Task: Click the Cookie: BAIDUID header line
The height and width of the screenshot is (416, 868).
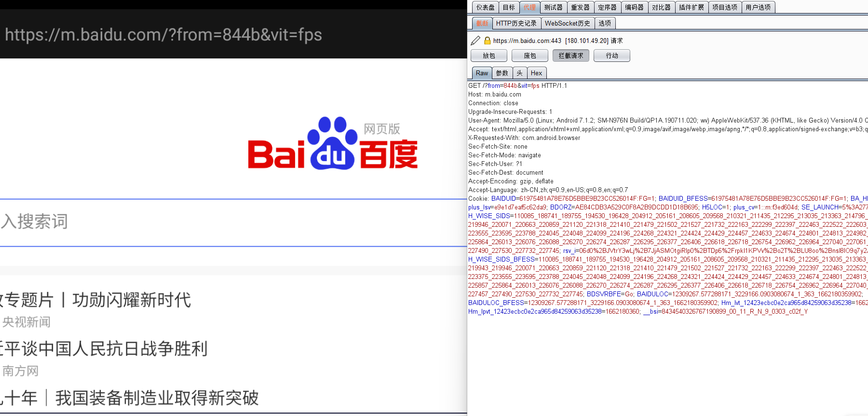Action: pos(668,198)
